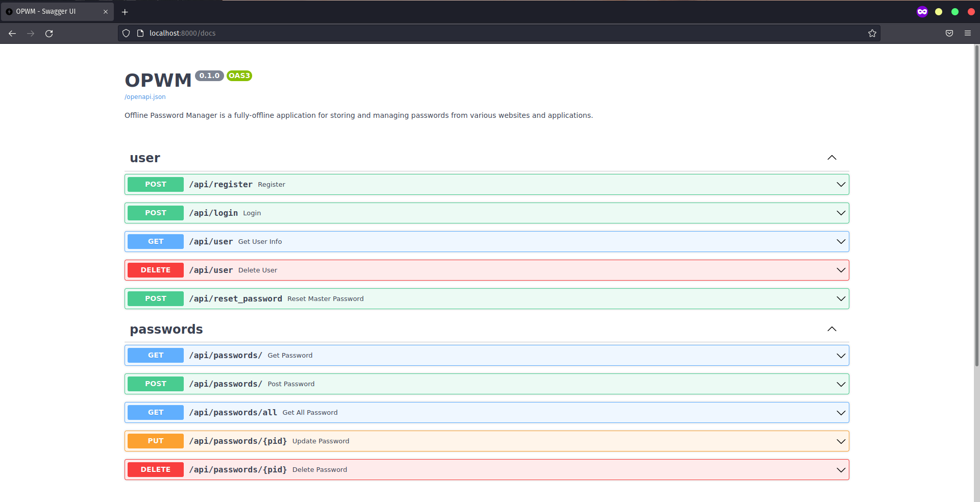Expand POST /api/login arrow

pos(841,213)
